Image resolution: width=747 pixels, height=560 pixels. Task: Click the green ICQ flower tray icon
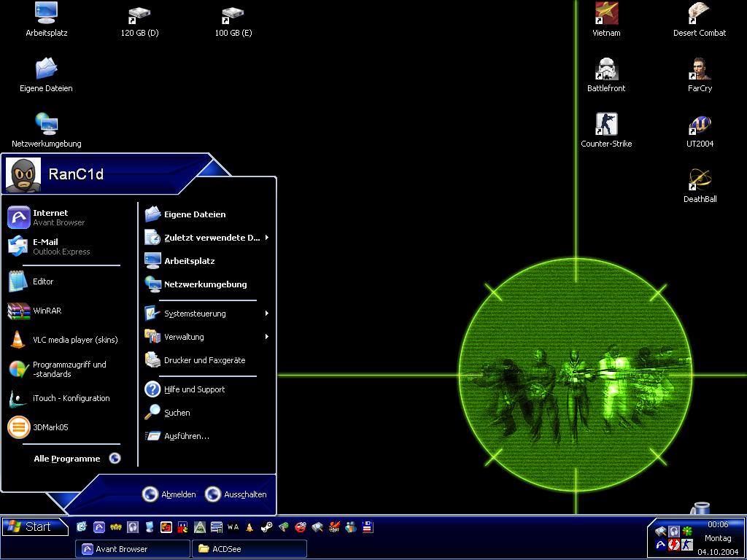(687, 531)
